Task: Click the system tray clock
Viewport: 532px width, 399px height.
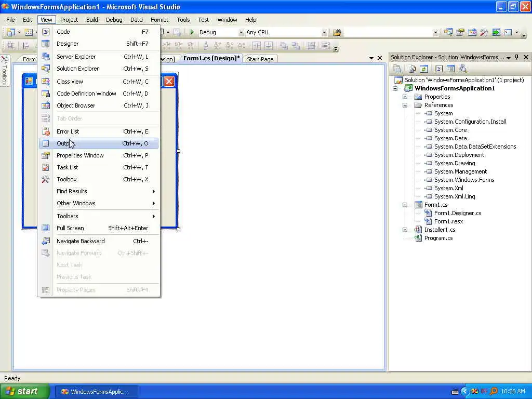Action: 513,392
